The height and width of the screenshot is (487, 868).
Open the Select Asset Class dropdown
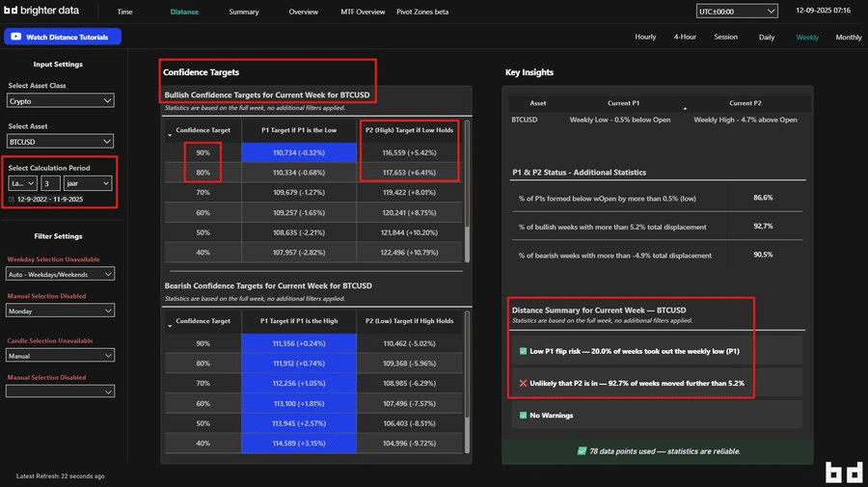[60, 100]
